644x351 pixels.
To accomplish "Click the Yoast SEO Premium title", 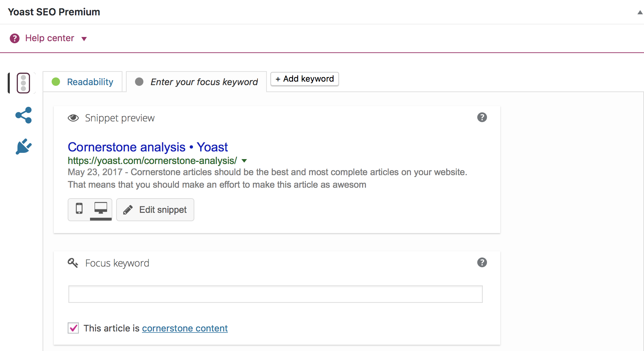I will click(54, 12).
